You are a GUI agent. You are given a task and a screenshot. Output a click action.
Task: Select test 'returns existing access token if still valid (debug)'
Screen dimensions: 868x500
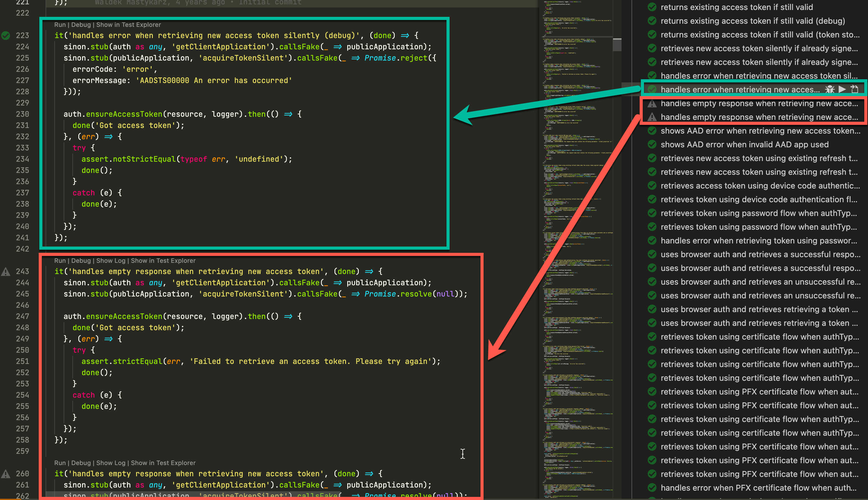[752, 21]
